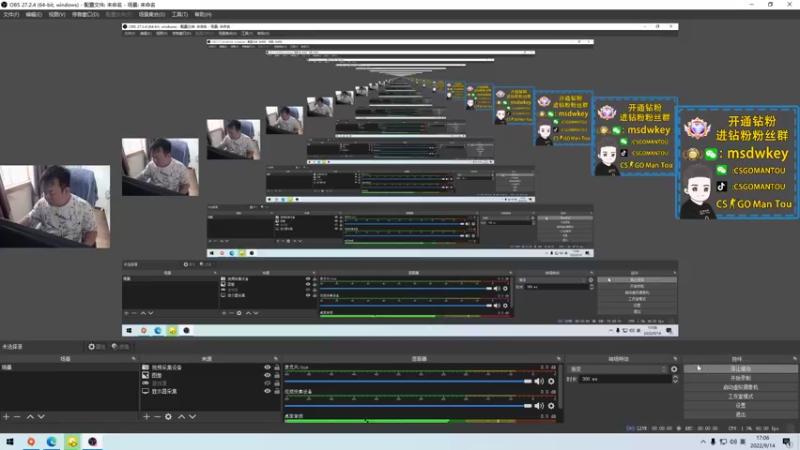Open the 属性 properties button above Scenes
The width and height of the screenshot is (800, 450).
pyautogui.click(x=96, y=346)
